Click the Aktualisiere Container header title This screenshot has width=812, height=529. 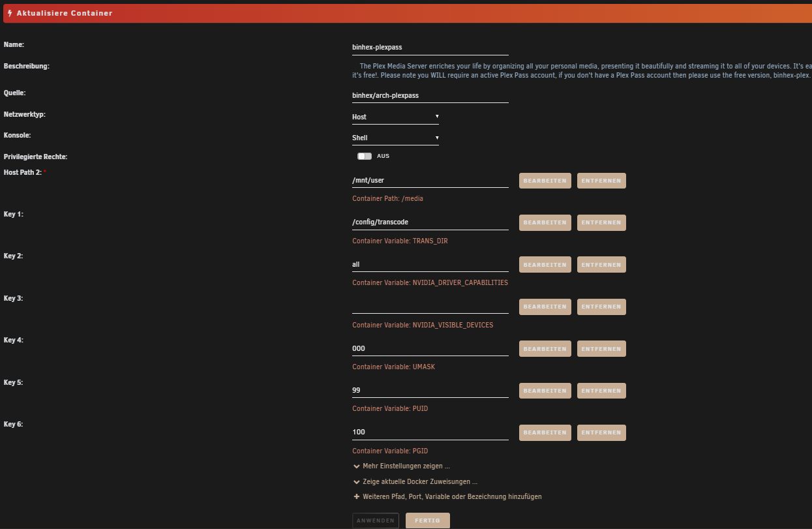[65, 13]
